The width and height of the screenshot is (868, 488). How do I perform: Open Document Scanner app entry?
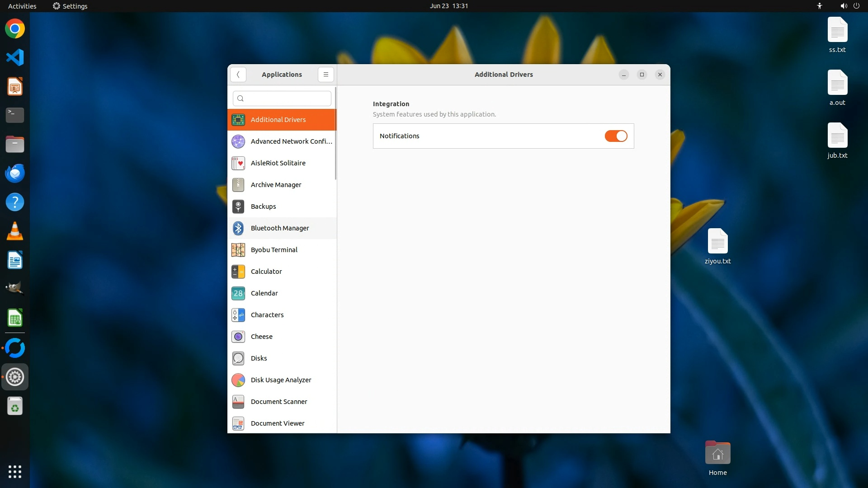[x=279, y=402]
